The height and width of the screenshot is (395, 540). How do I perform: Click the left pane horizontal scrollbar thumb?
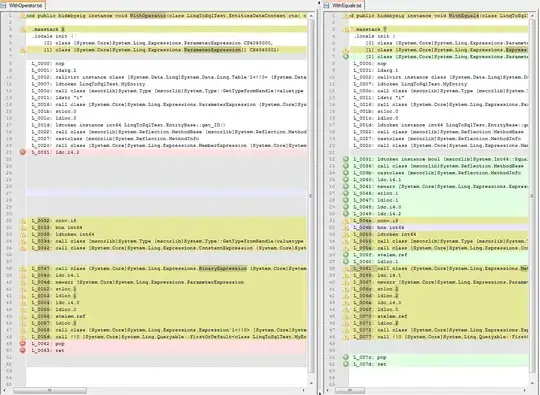click(x=50, y=390)
